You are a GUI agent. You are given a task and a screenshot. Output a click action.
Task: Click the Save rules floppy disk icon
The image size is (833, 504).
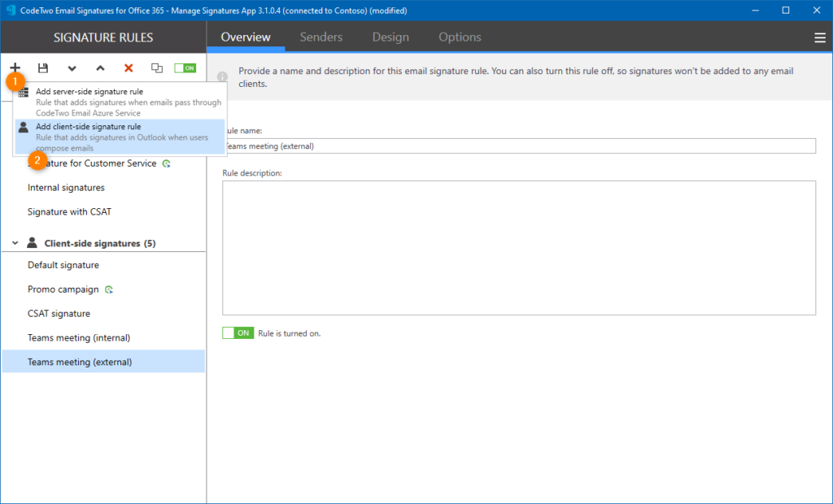click(43, 68)
